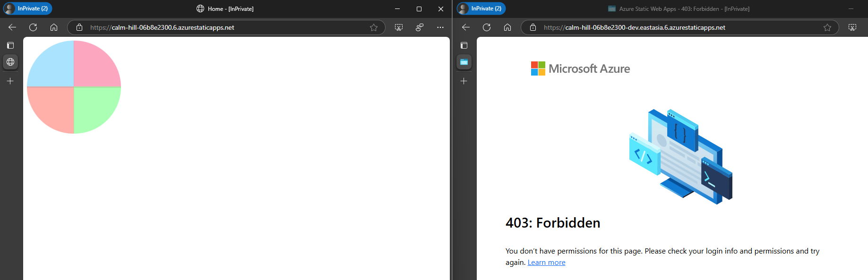Open Settings and more menu in left window
This screenshot has width=868, height=280.
(440, 27)
